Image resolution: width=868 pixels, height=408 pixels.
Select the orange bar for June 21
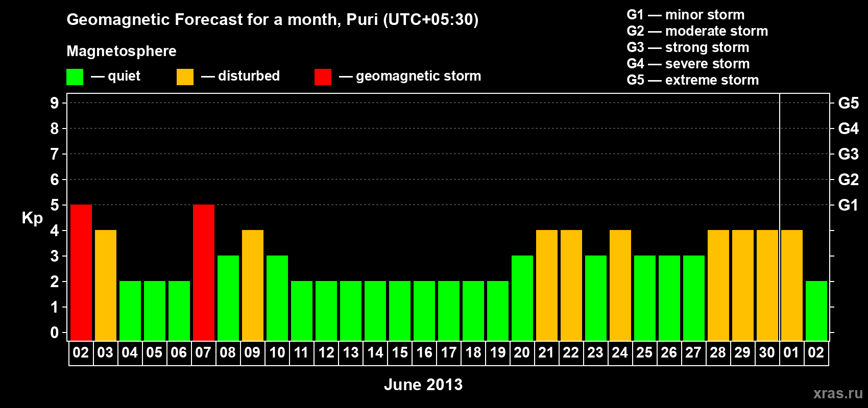click(x=547, y=285)
